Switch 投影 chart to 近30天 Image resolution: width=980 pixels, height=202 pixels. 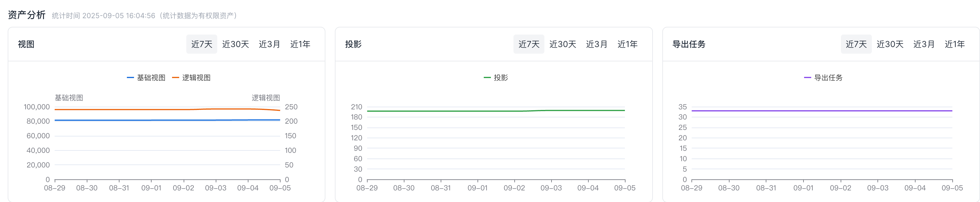coord(563,44)
